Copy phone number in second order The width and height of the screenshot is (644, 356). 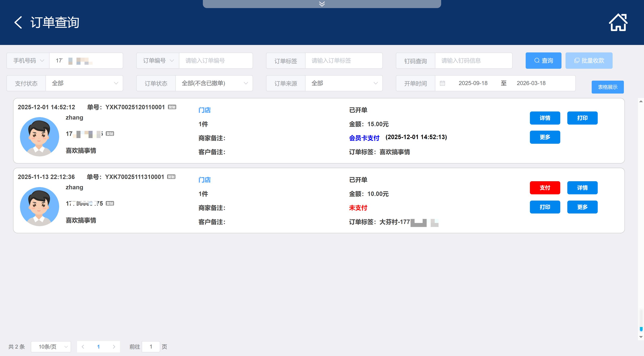click(110, 203)
